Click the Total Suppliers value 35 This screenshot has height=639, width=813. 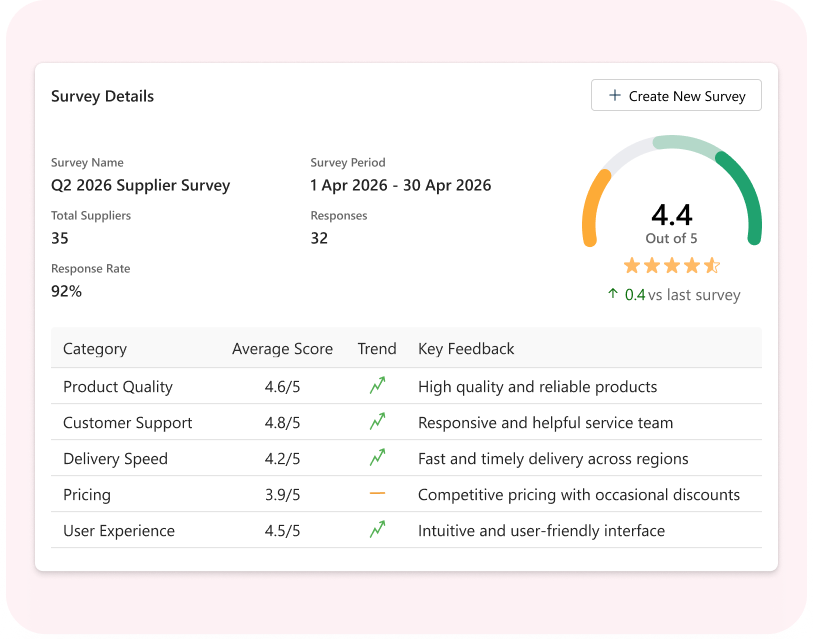pos(60,239)
